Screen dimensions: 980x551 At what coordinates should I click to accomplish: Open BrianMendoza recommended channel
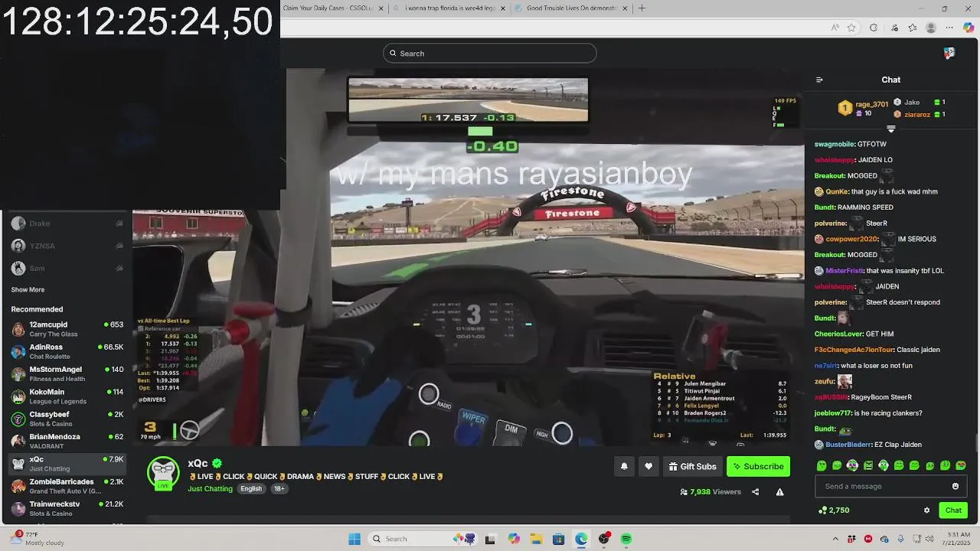[67, 441]
